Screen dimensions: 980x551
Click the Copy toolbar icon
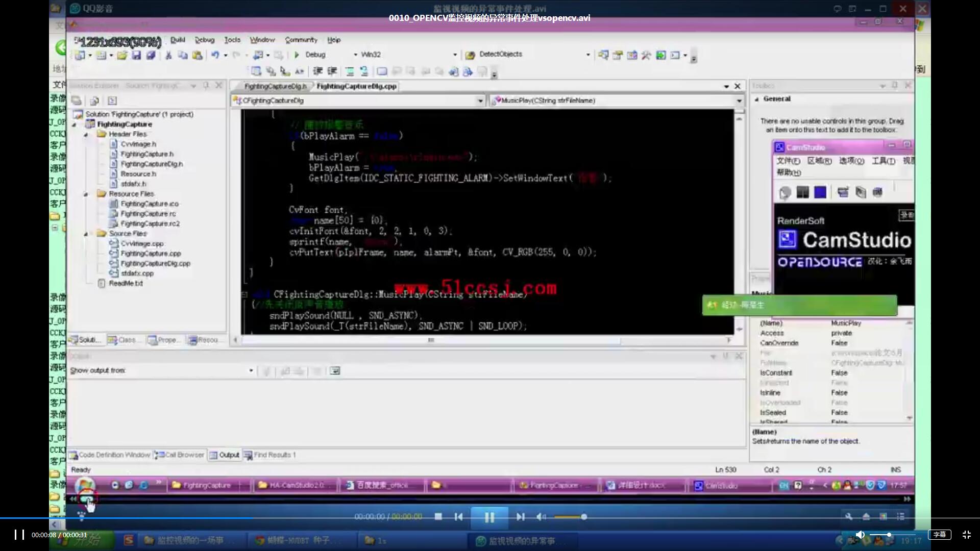click(x=183, y=55)
